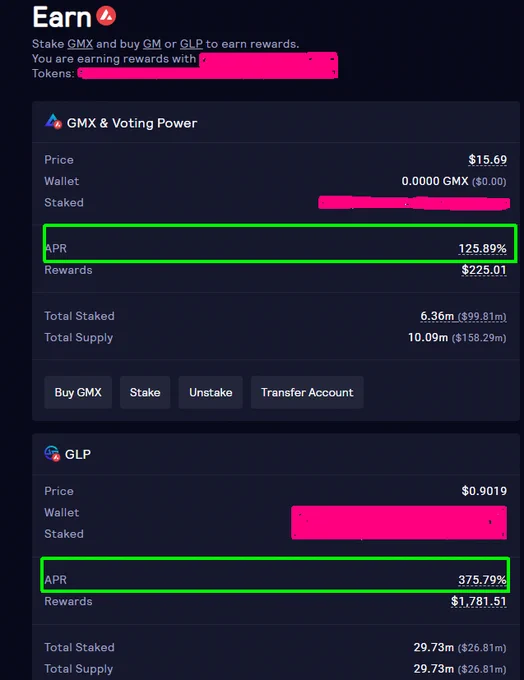Click the GLP APR value 375.79%

482,580
